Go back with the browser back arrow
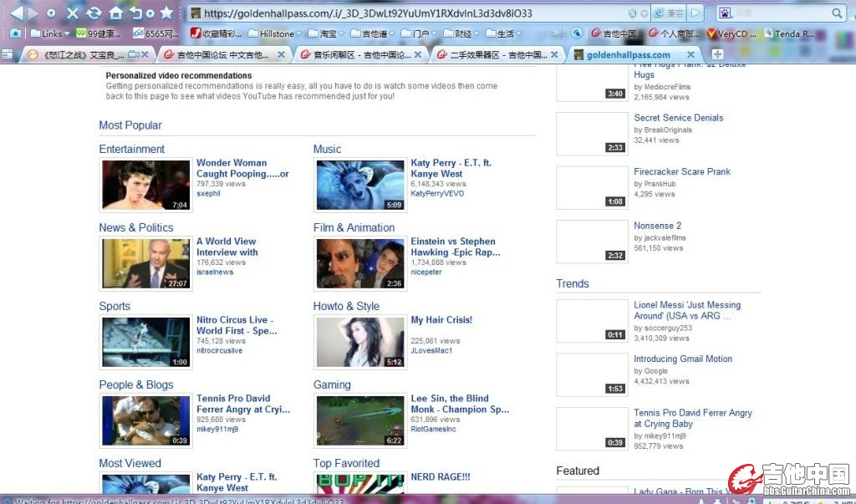The height and width of the screenshot is (504, 856). pos(17,13)
